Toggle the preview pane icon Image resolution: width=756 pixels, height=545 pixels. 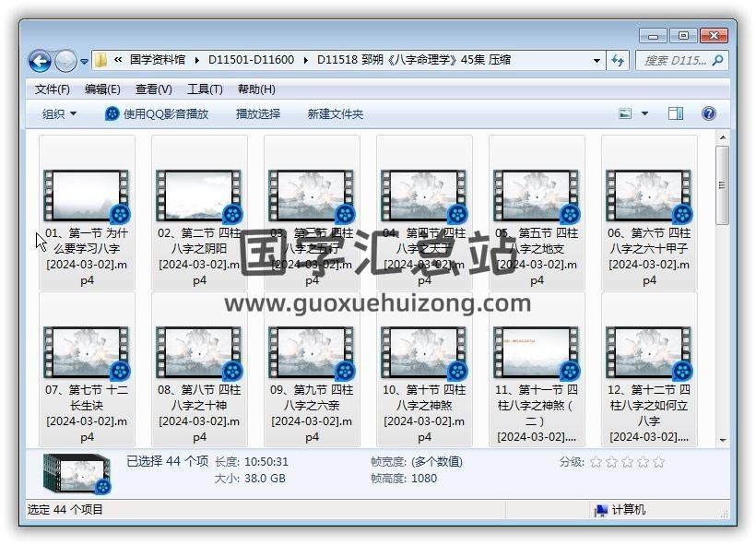pos(676,113)
